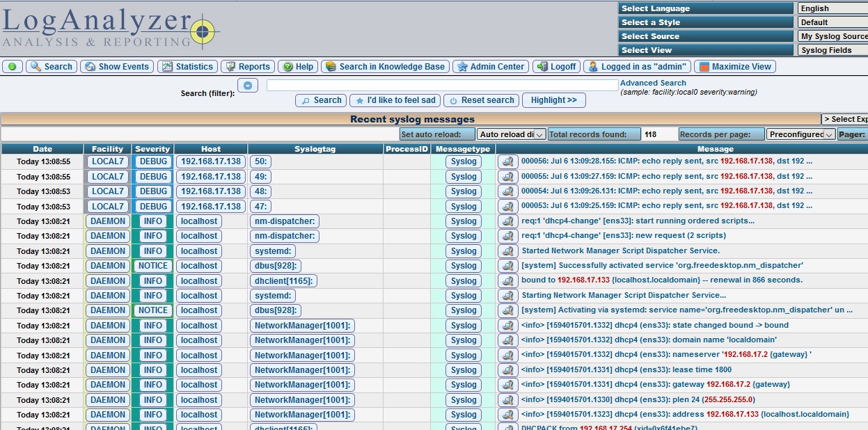This screenshot has height=430, width=868.
Task: Open the Select Language dropdown
Action: (x=833, y=8)
